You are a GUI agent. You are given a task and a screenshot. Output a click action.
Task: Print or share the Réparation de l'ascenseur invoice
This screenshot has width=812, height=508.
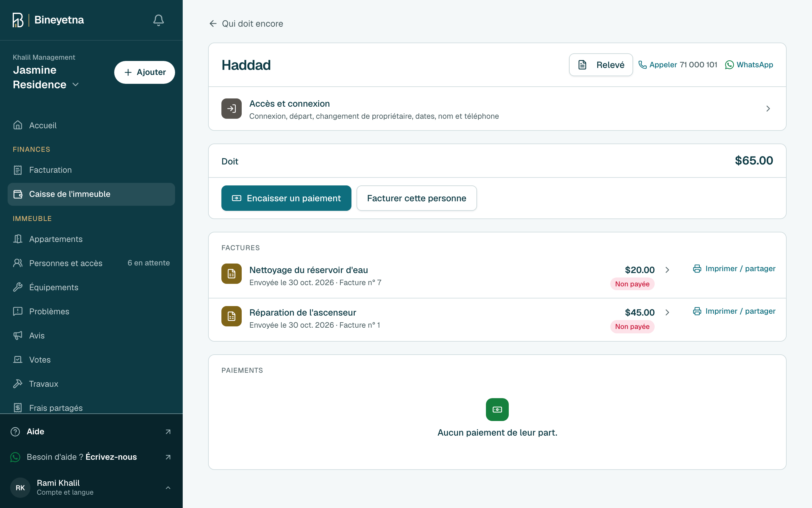pyautogui.click(x=734, y=311)
